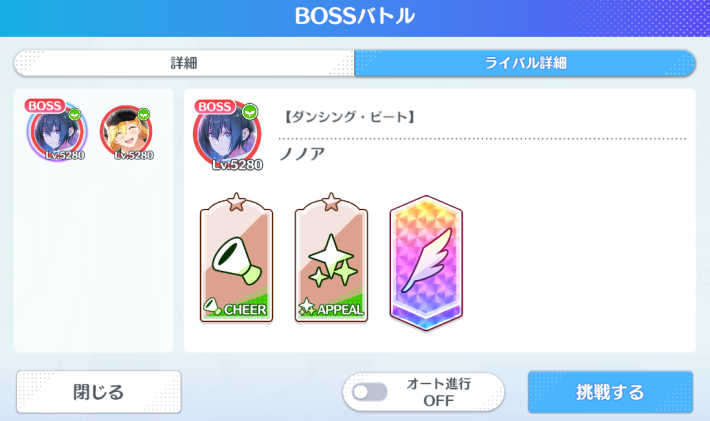Image resolution: width=710 pixels, height=421 pixels.
Task: Switch to the 詳細 tab
Action: click(184, 63)
